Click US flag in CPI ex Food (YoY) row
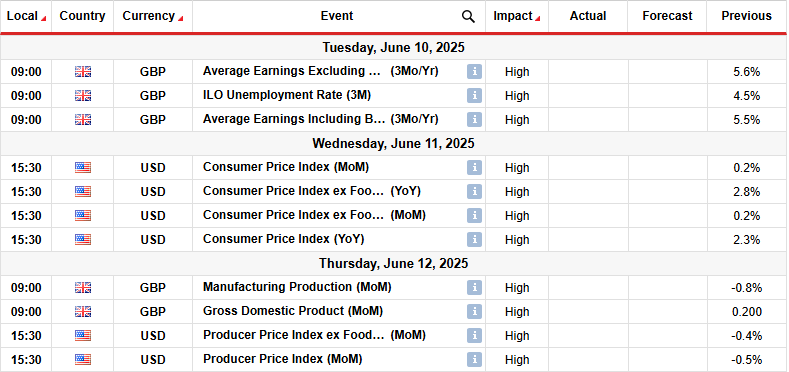The image size is (789, 372). (83, 192)
